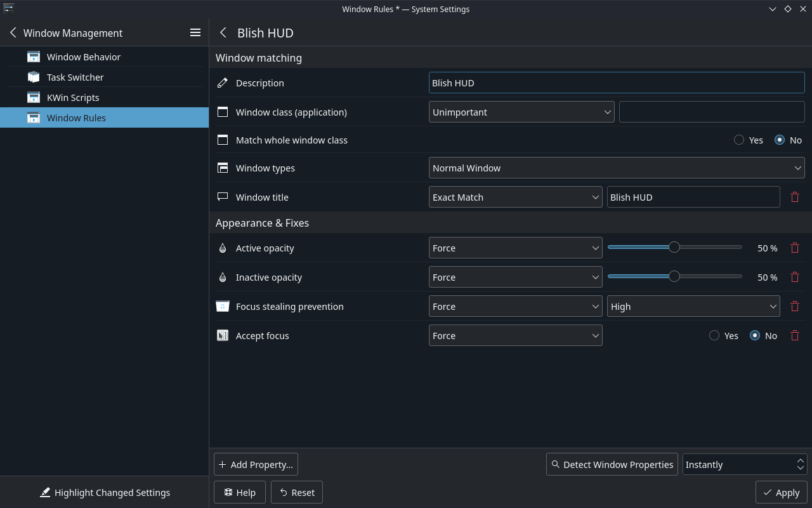Viewport: 812px width, 508px height.
Task: Click the Window title value field
Action: [693, 197]
